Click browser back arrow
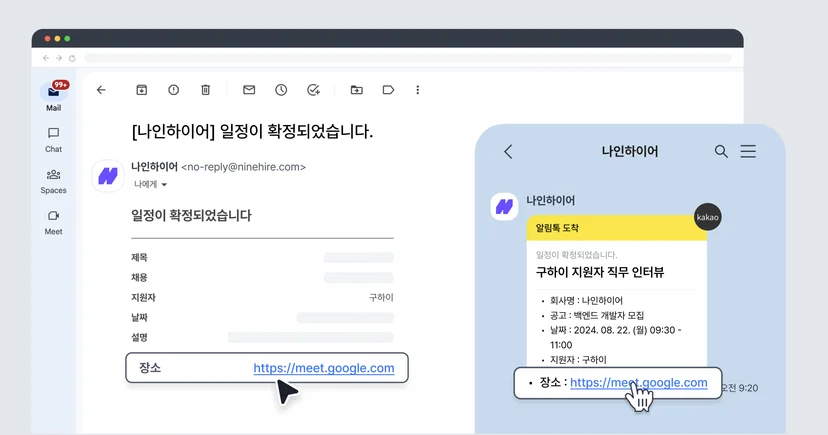The height and width of the screenshot is (435, 828). (x=46, y=58)
